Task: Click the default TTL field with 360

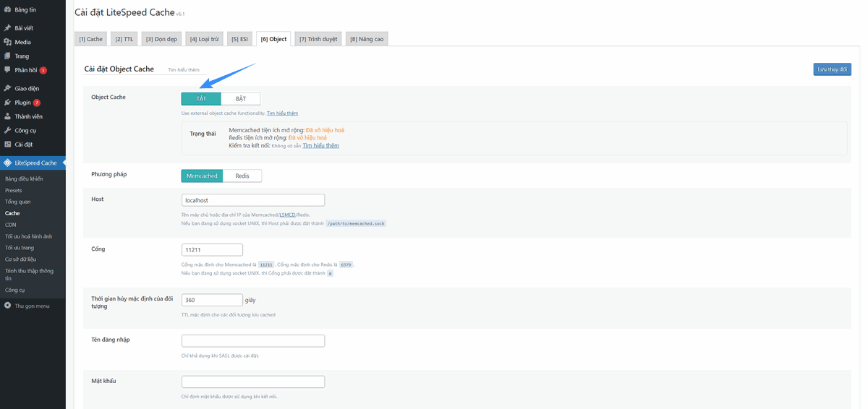Action: (x=212, y=300)
